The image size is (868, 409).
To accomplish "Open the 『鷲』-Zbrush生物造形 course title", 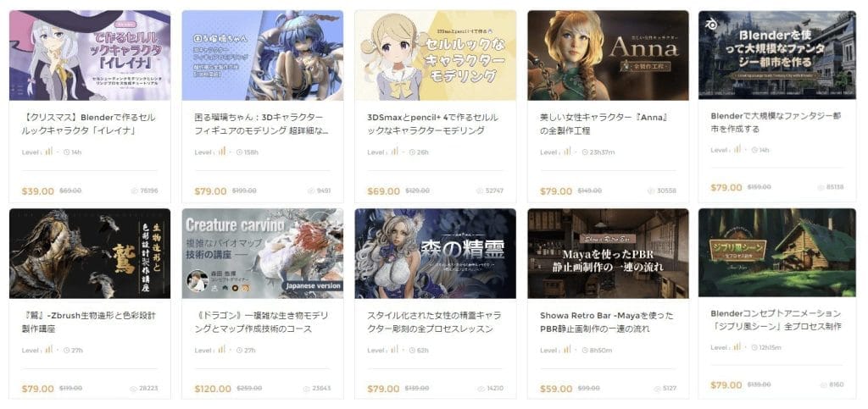I will [88, 323].
